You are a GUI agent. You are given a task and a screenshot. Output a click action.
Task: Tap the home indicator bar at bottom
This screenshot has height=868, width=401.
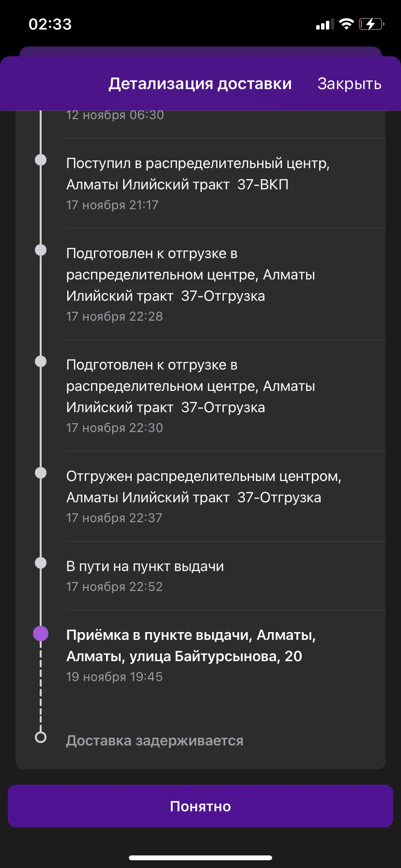[x=200, y=858]
